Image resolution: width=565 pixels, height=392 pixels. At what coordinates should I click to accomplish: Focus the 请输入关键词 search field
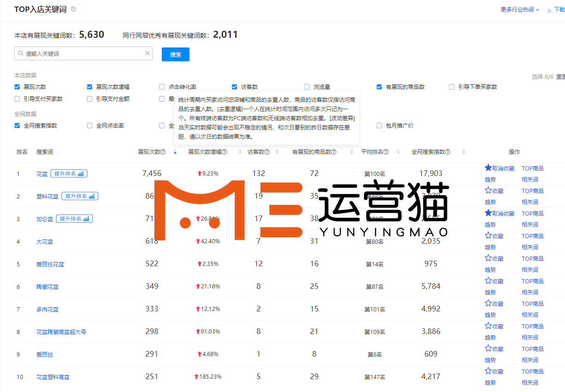pyautogui.click(x=83, y=53)
